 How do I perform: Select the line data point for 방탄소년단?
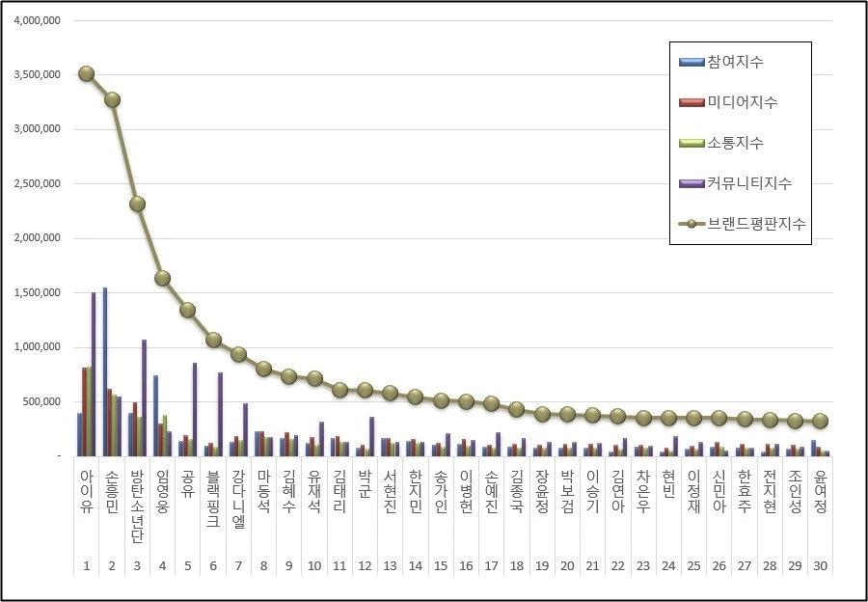(x=138, y=204)
